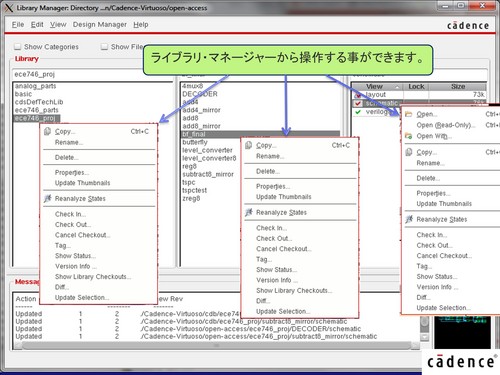The width and height of the screenshot is (500, 375).
Task: Toggle the Show Categories checkbox
Action: coord(18,47)
